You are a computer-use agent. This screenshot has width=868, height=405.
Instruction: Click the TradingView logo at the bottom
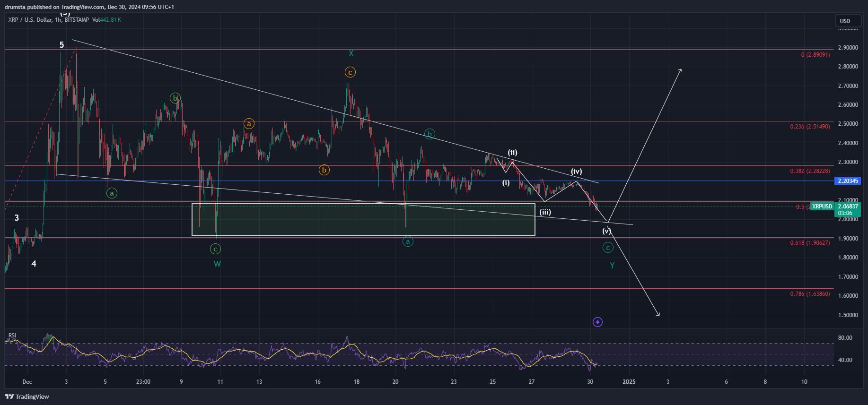[x=27, y=396]
